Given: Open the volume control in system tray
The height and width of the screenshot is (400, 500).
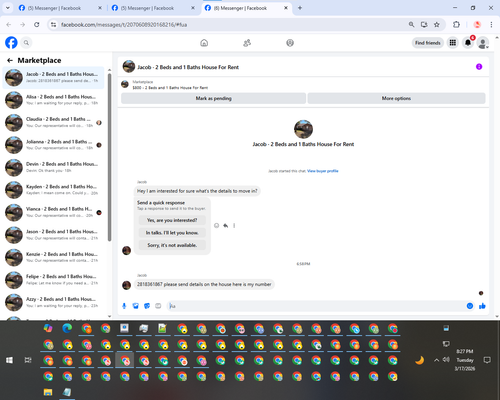Looking at the screenshot, I should (446, 360).
